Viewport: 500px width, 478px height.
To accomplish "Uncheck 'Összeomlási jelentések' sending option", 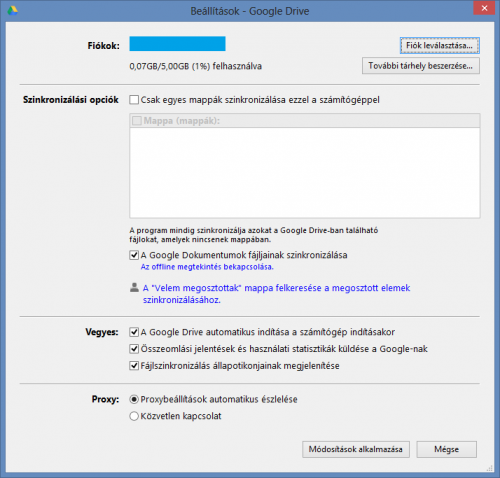I will point(134,349).
